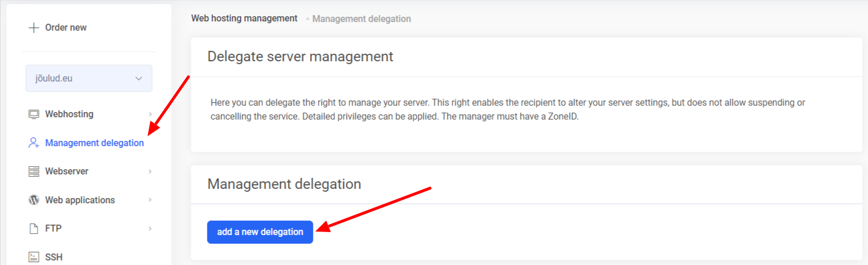Click the Management delegation breadcrumb

[x=361, y=19]
